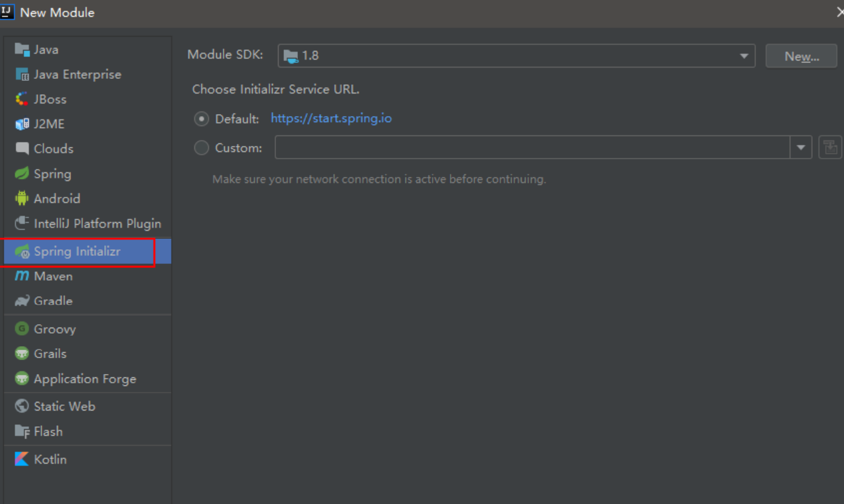Click the Static Web globe icon
844x504 pixels.
point(22,407)
